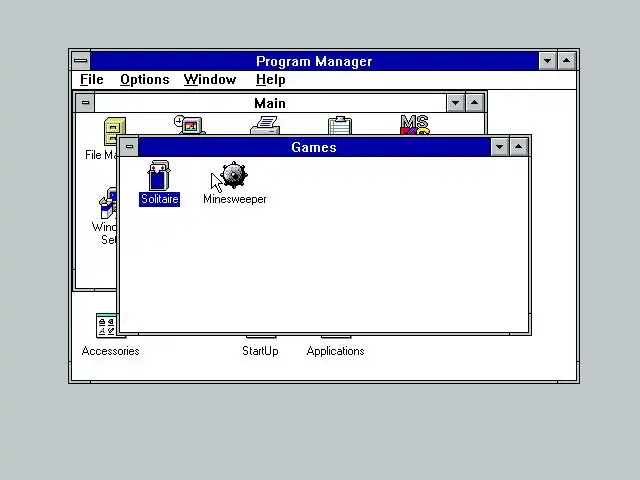640x480 pixels.
Task: Minimize the Program Manager window
Action: click(x=547, y=61)
